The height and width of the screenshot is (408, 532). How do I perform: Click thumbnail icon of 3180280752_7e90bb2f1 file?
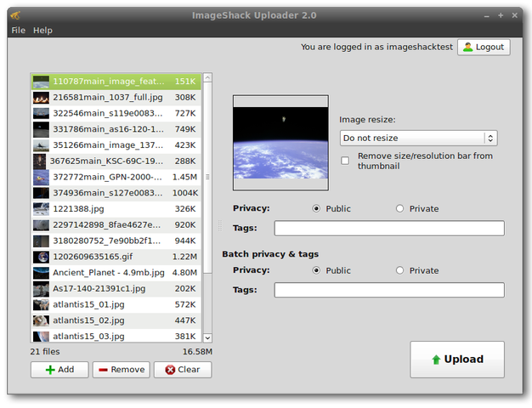[x=41, y=241]
